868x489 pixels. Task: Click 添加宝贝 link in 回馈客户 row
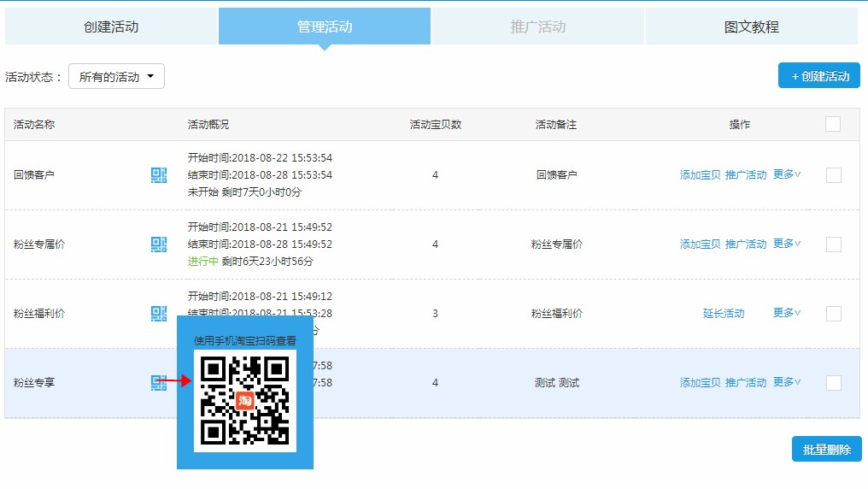701,175
